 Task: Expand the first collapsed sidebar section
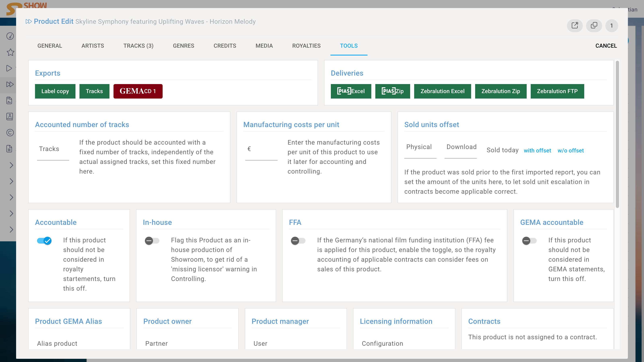[x=11, y=165]
